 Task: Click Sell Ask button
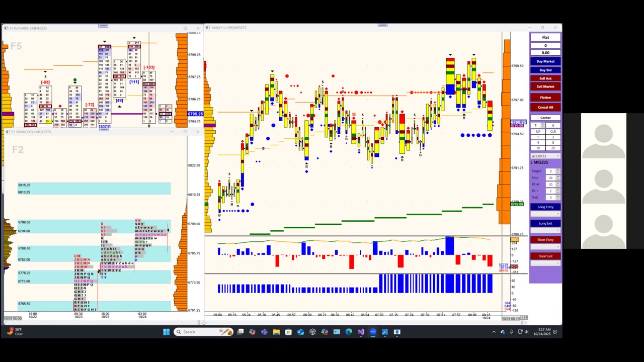pyautogui.click(x=545, y=78)
